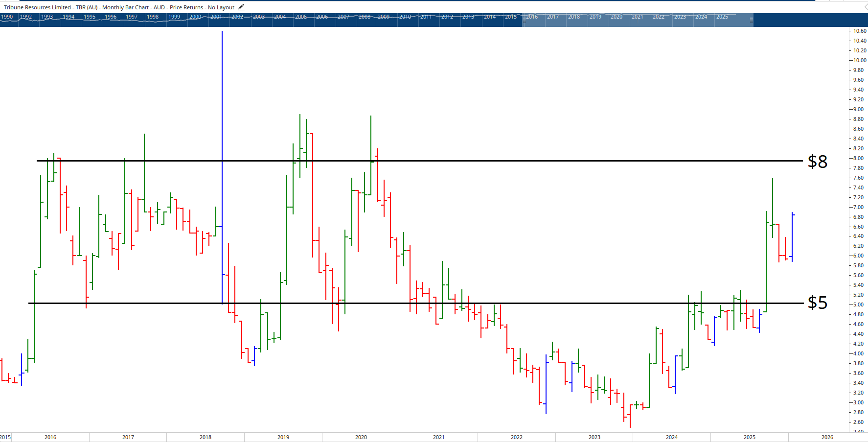Select 2016 in the top year navigator strip
This screenshot has width=868, height=445.
pyautogui.click(x=532, y=16)
